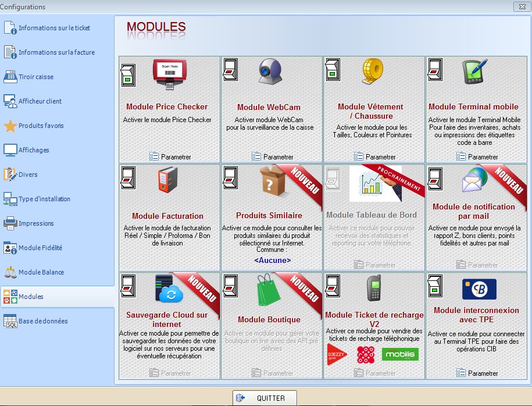Click the CB card logo icon
The width and height of the screenshot is (532, 406).
(479, 289)
